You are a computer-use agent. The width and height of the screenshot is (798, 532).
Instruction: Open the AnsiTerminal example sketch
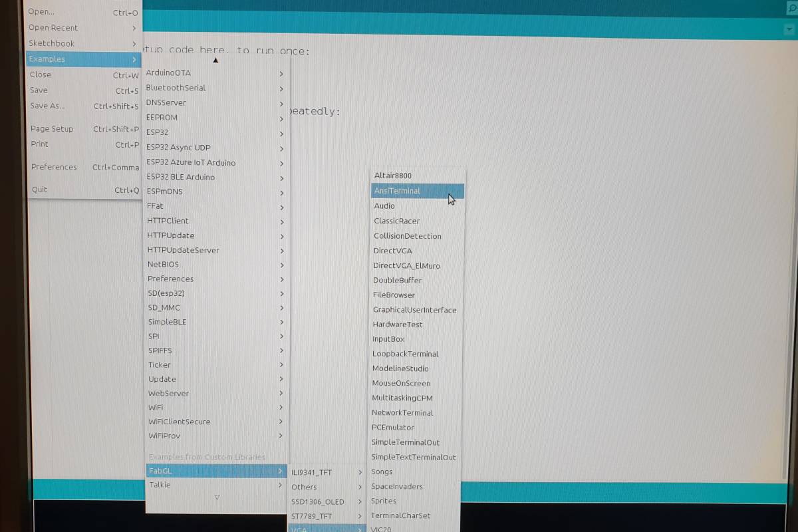(x=418, y=191)
